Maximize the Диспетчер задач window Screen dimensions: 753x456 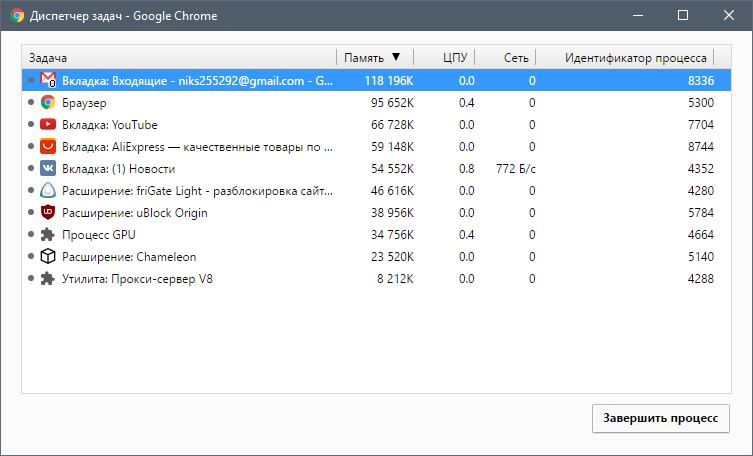(x=683, y=15)
